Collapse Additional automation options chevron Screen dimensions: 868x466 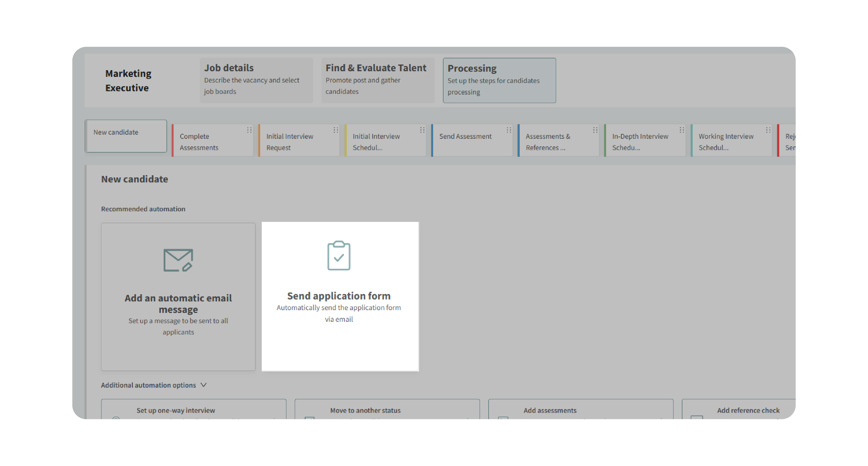click(204, 385)
